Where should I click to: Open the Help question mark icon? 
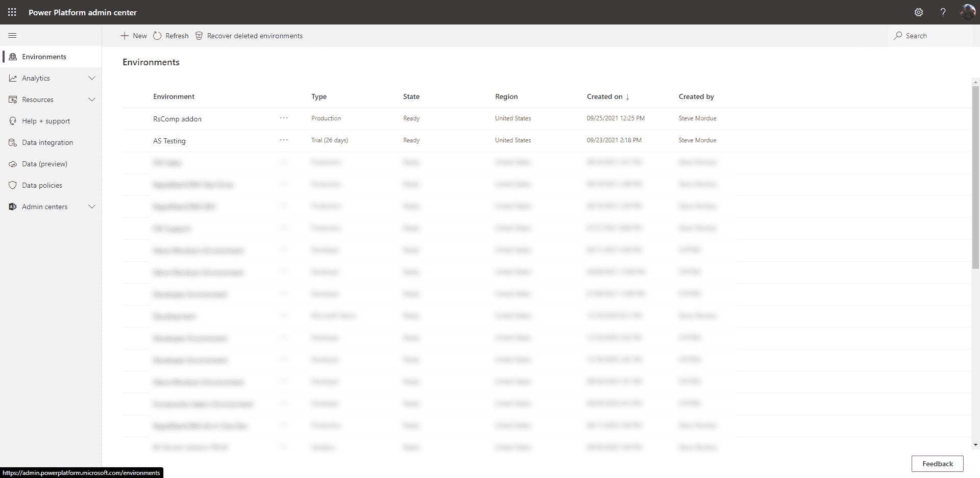coord(943,12)
